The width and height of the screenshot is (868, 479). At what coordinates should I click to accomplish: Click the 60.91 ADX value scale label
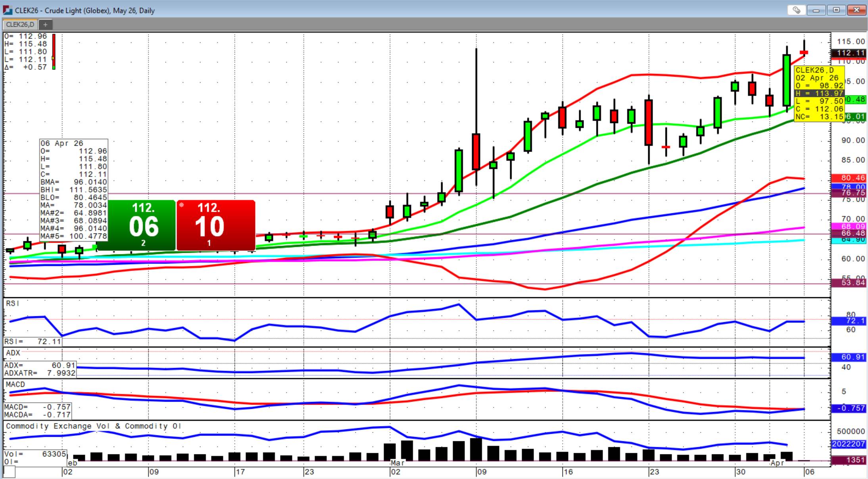tap(848, 357)
